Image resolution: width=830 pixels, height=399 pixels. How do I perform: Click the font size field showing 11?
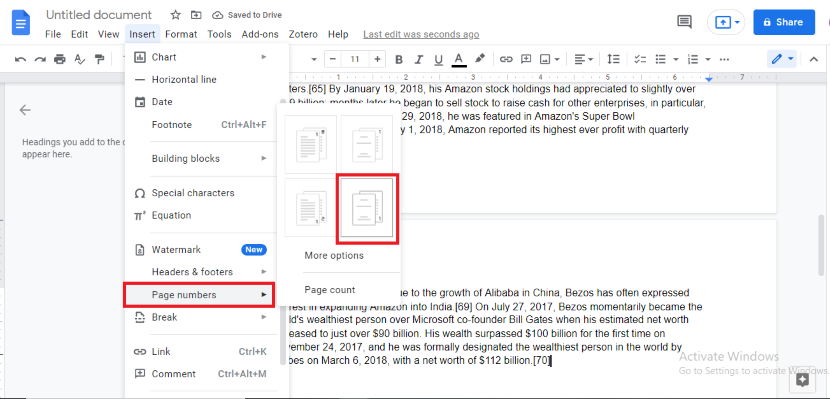click(x=355, y=59)
